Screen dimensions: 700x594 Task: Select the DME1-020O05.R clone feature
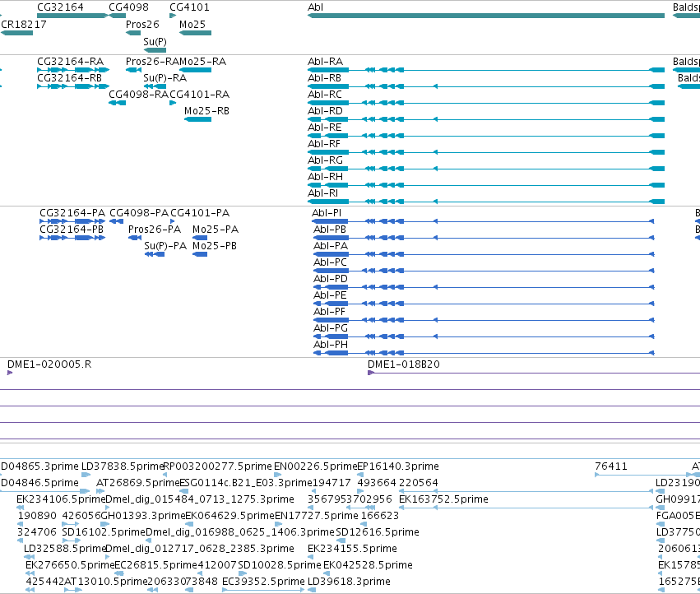[49, 364]
